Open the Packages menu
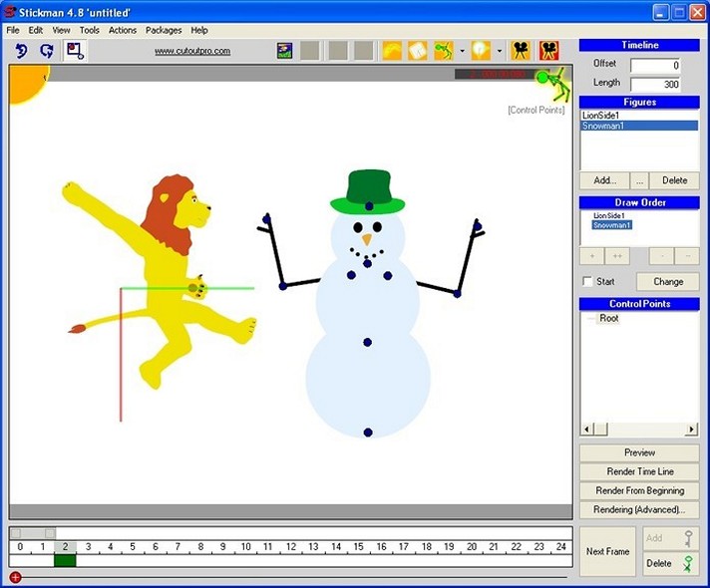 [164, 30]
